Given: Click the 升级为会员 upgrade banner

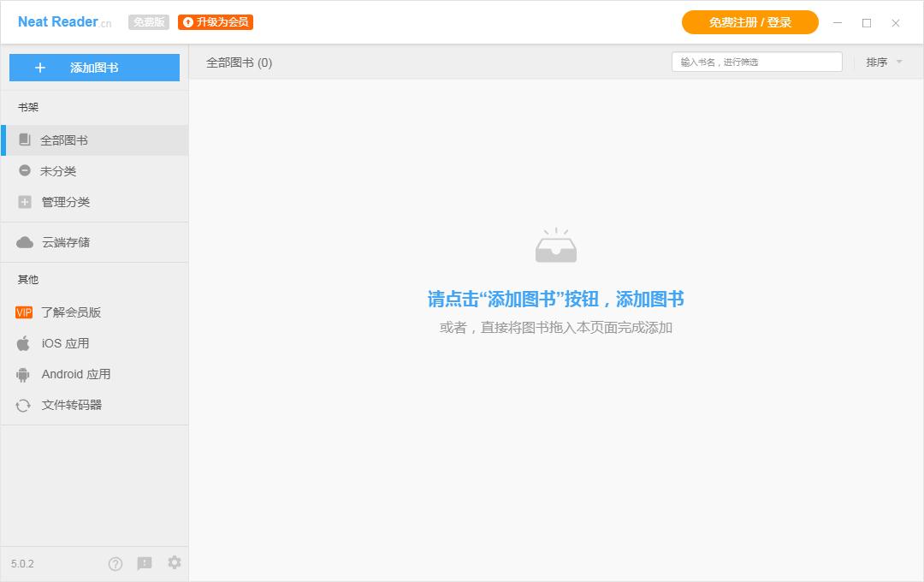Looking at the screenshot, I should (x=215, y=22).
